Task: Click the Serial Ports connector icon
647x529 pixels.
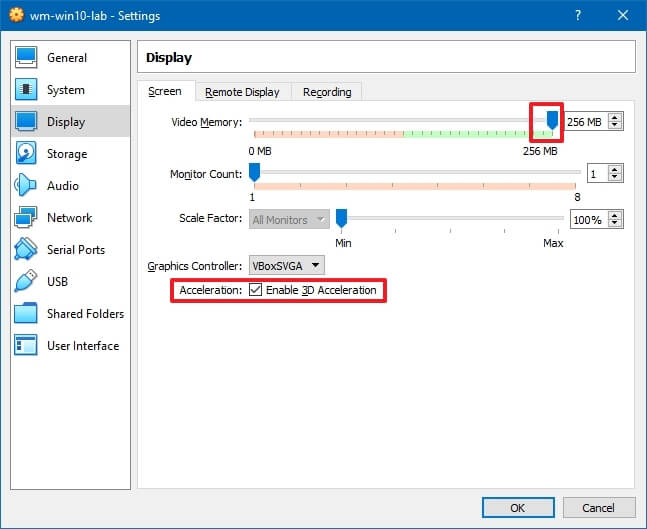Action: coord(26,249)
